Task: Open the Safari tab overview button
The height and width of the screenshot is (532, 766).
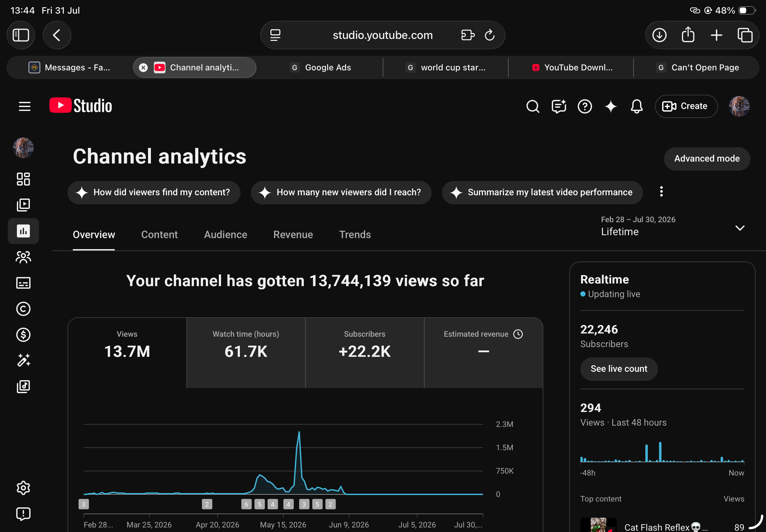Action: click(745, 35)
